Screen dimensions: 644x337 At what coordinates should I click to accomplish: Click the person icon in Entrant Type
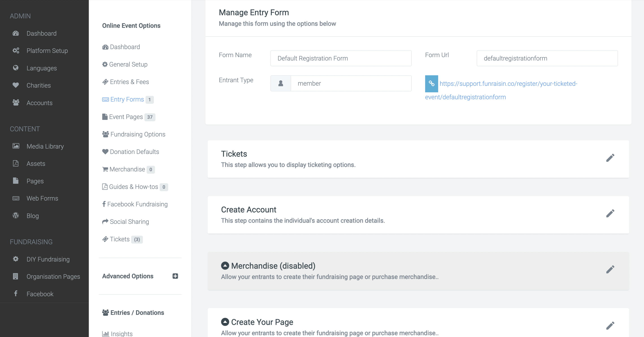(x=281, y=83)
